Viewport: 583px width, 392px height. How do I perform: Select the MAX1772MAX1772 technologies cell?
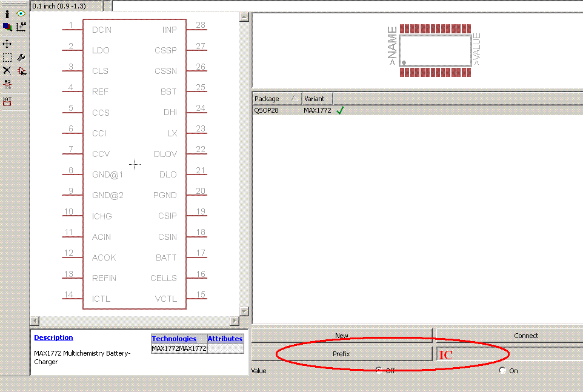[179, 348]
